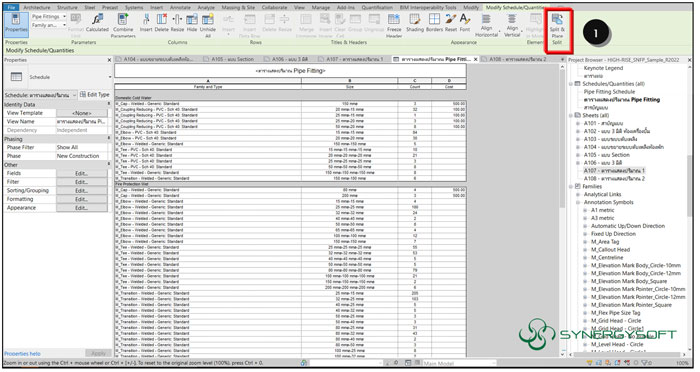Switch to the Manage ribbon tab

[x=321, y=7]
